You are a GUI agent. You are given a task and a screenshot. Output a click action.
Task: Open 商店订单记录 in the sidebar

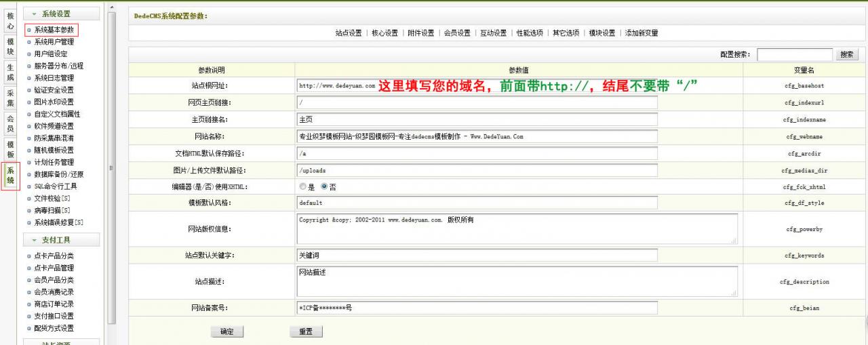(54, 304)
